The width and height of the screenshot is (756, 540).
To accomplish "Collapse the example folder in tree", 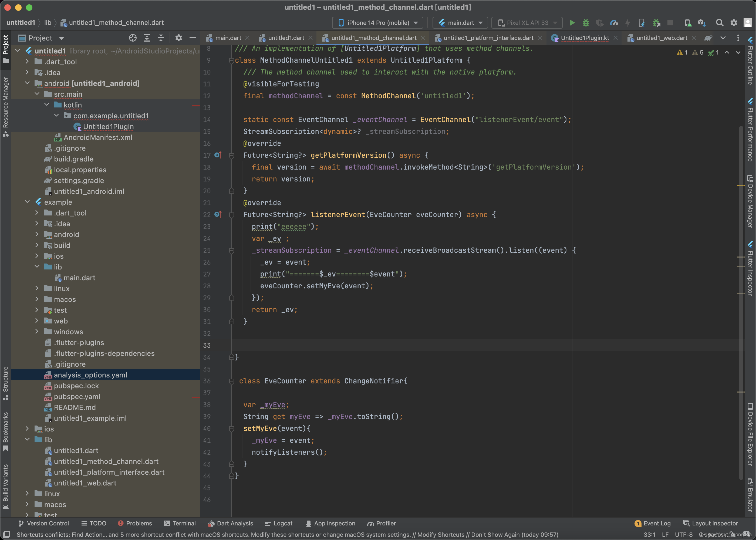I will pyautogui.click(x=27, y=202).
